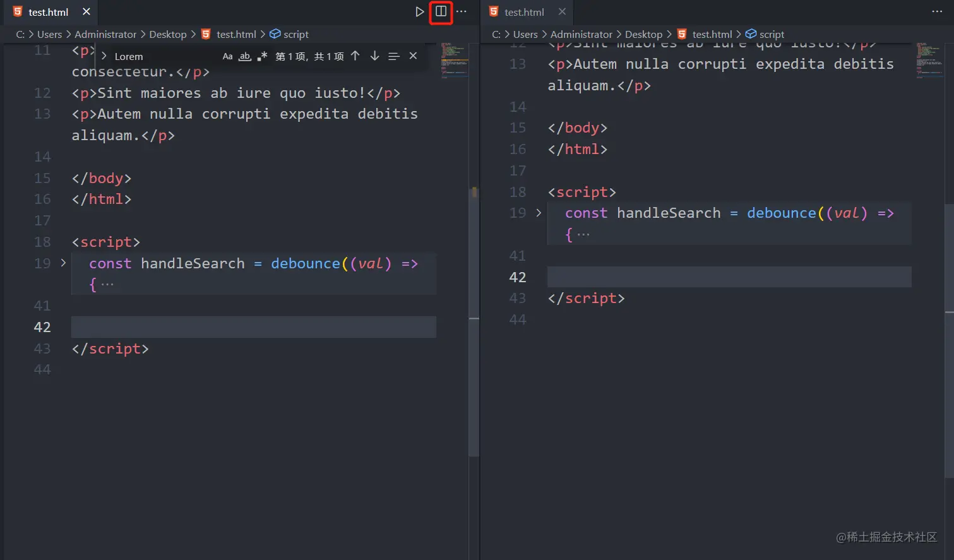Open Administrator breadcrumb in right editor

(x=581, y=34)
